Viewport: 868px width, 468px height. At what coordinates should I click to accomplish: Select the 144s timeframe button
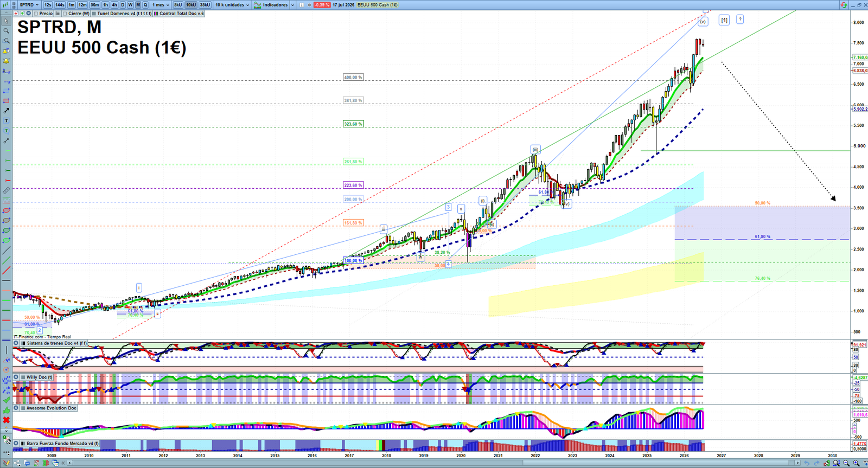(x=60, y=5)
